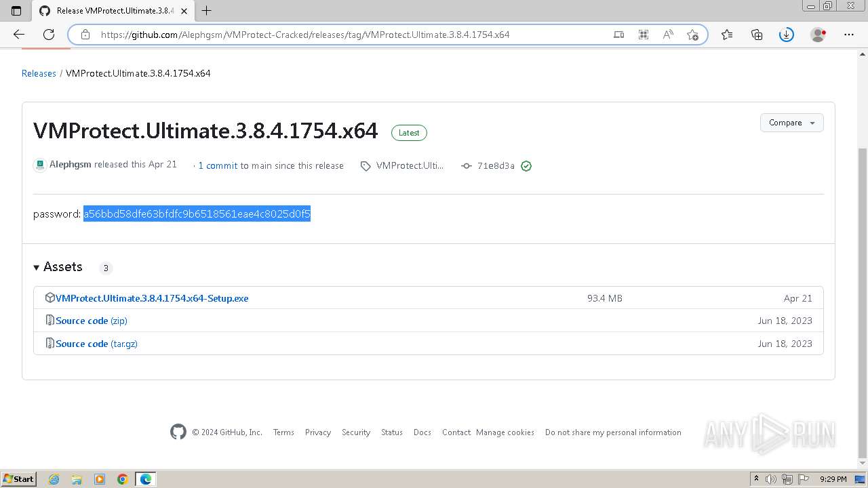Open the Favorites list icon
Screen dimensions: 868x488
727,35
